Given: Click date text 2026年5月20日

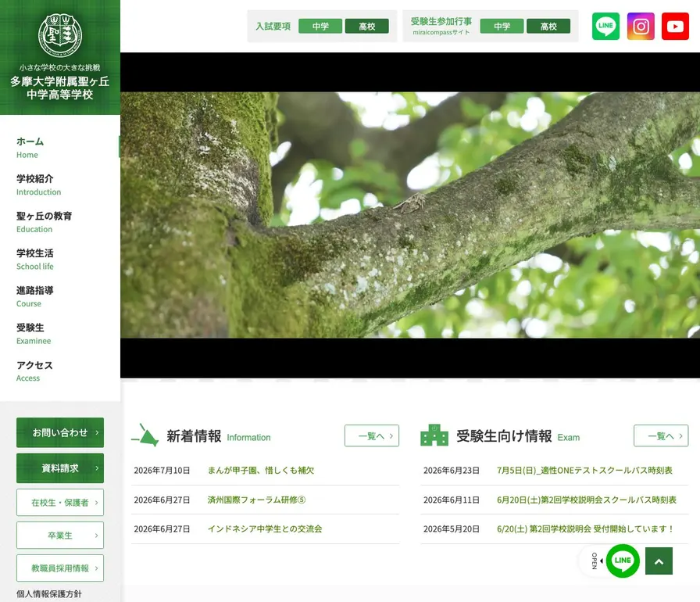Looking at the screenshot, I should point(452,529).
